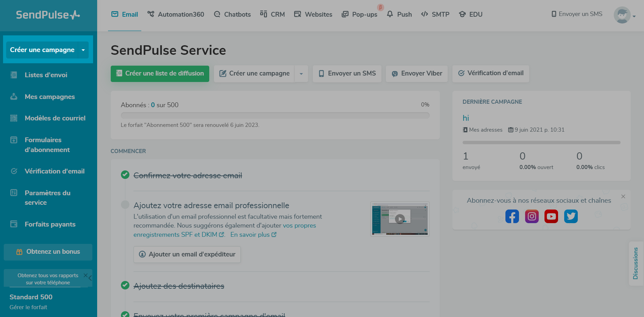Click the address book icon beside Mes adresses

click(x=465, y=130)
